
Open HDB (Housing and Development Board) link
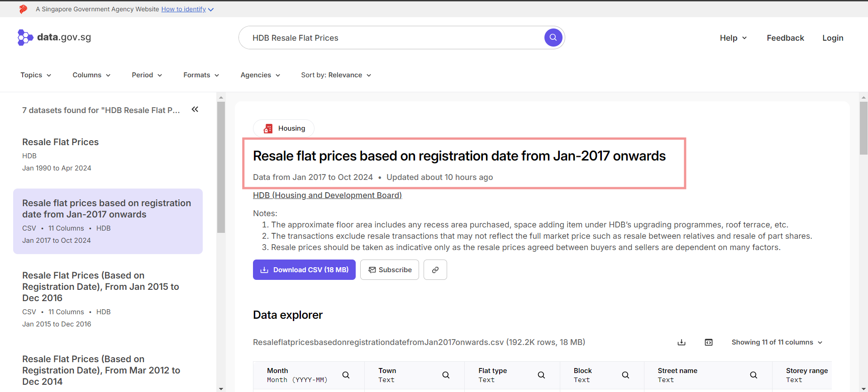point(327,195)
